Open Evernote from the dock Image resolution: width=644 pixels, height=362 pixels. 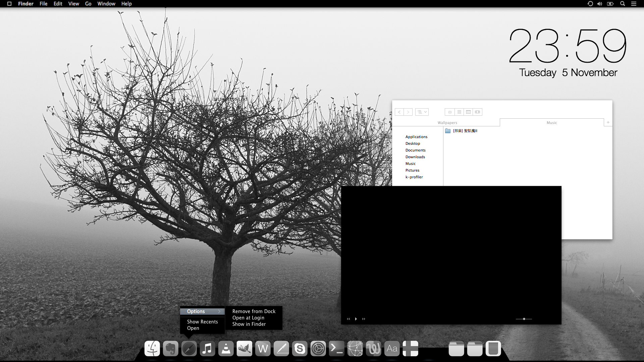pyautogui.click(x=170, y=349)
